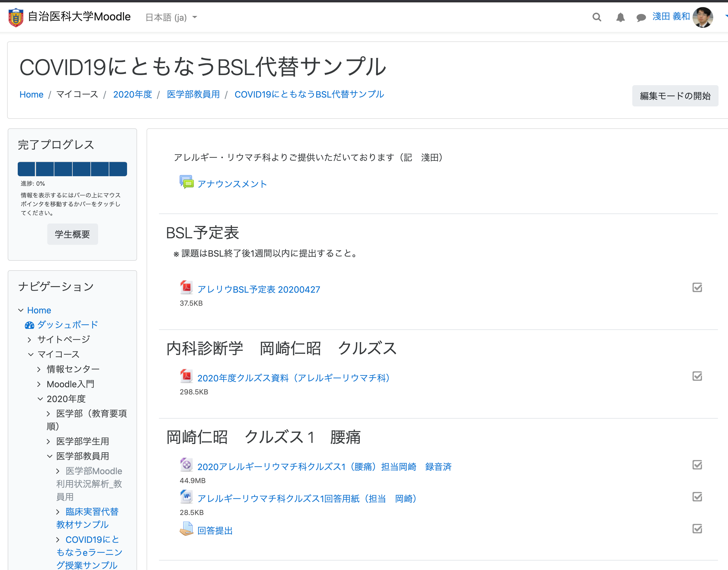The height and width of the screenshot is (570, 728).
Task: Click the 学生概要 button
Action: [72, 234]
